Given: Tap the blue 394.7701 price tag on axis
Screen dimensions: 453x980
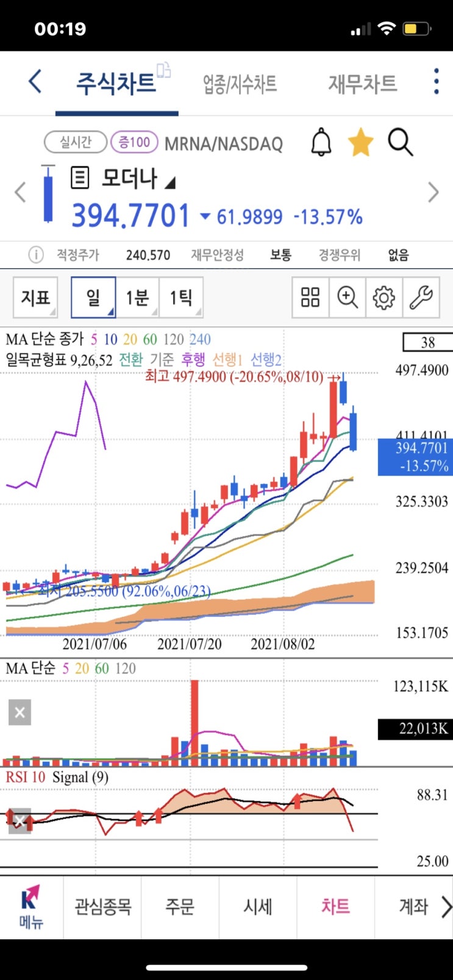Looking at the screenshot, I should (415, 457).
